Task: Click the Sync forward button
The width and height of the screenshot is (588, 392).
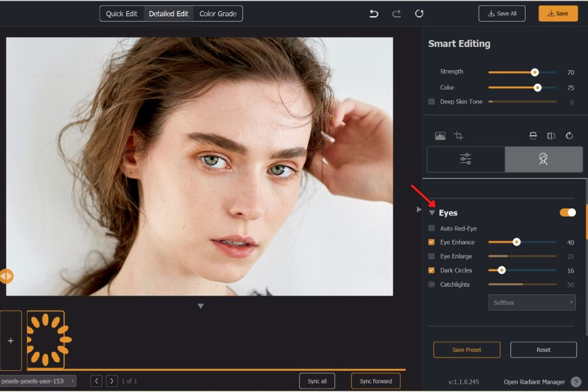Action: point(375,381)
